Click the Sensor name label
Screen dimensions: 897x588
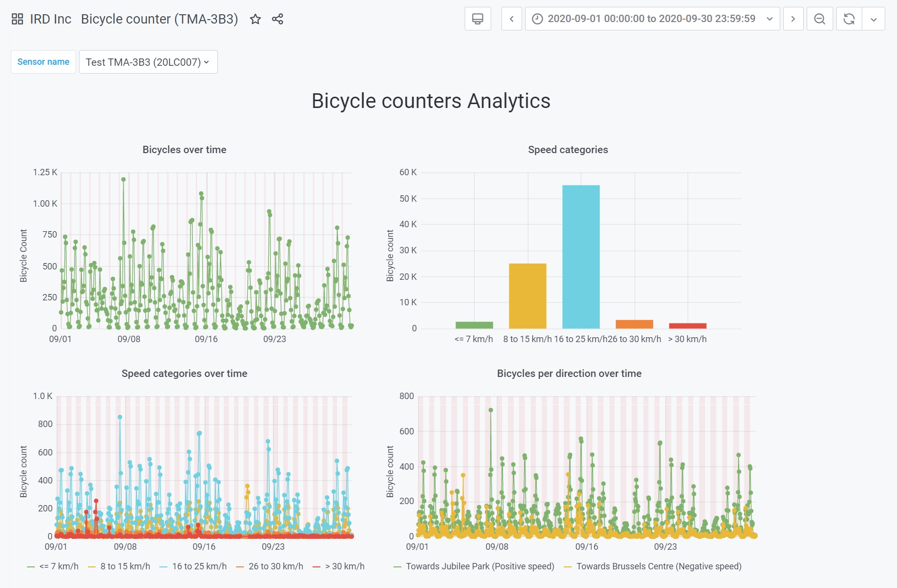[43, 62]
